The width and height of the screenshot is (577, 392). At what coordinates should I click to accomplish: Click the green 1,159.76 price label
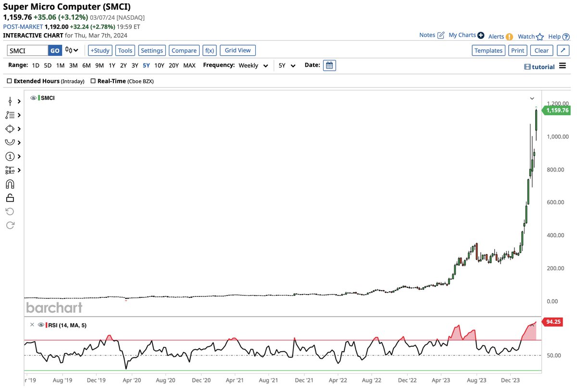[557, 110]
